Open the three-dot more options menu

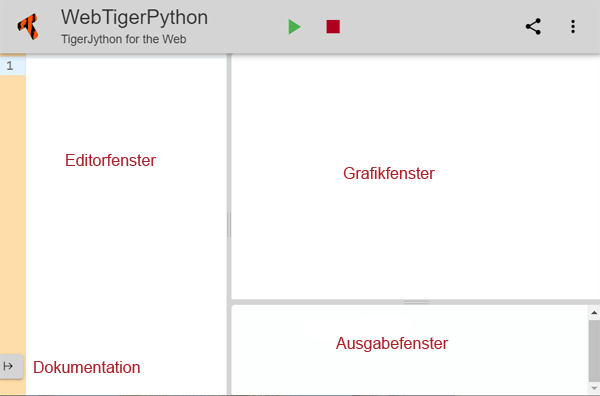pyautogui.click(x=573, y=27)
